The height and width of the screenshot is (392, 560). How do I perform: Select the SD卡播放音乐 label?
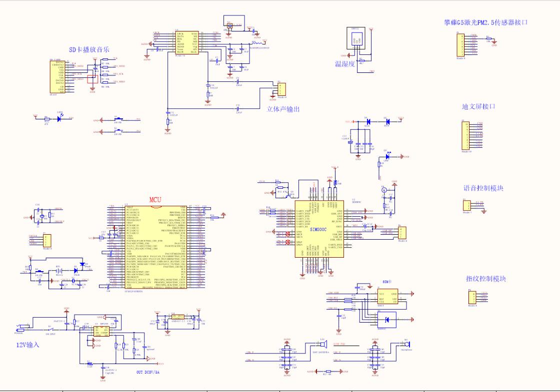[x=89, y=49]
